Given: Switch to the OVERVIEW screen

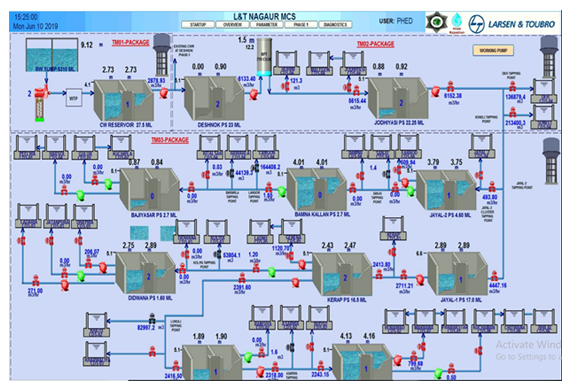Looking at the screenshot, I should click(232, 24).
